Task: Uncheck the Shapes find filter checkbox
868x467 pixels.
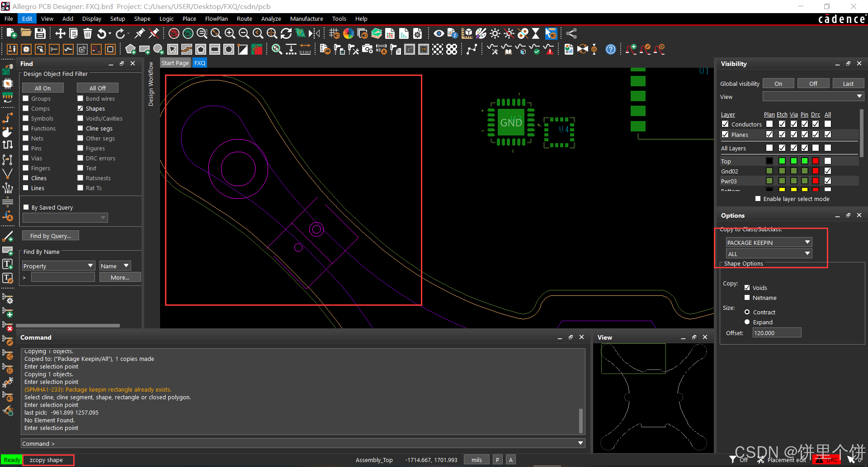Action: 80,108
